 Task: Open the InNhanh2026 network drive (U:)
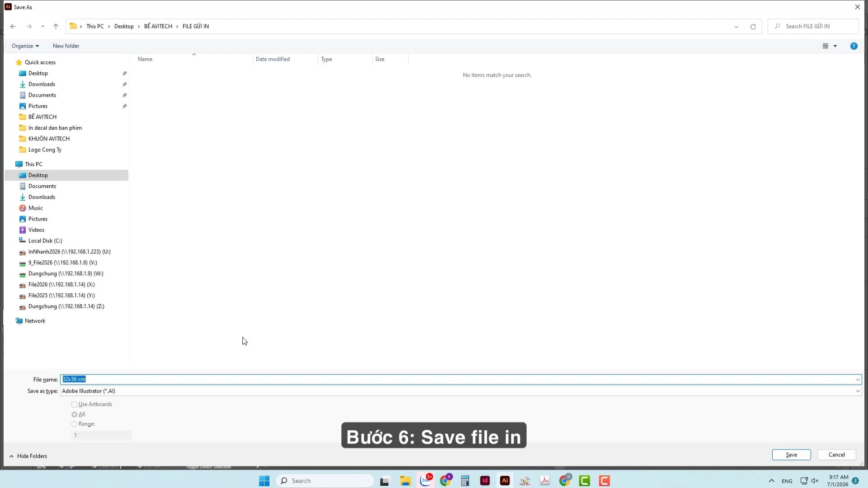click(69, 252)
